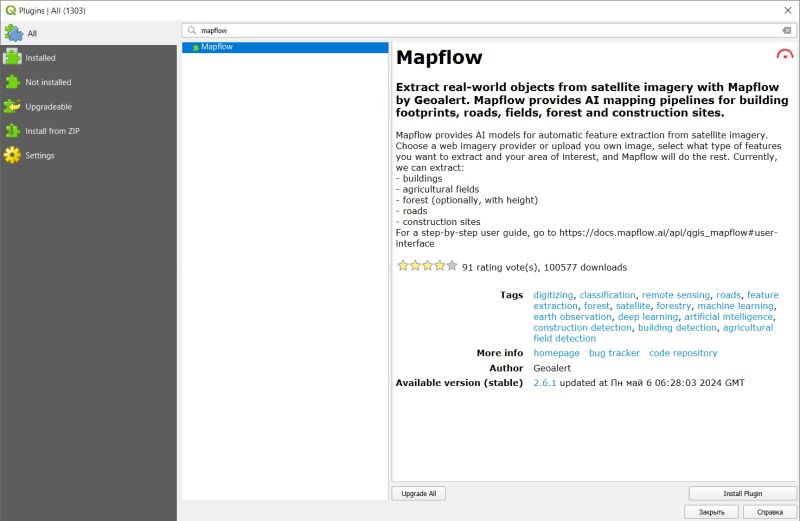Image resolution: width=800 pixels, height=521 pixels.
Task: Open the deep learning tag link
Action: (x=648, y=317)
